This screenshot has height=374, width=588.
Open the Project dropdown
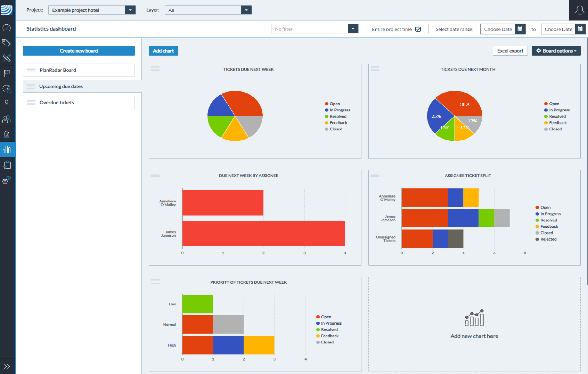(x=130, y=10)
